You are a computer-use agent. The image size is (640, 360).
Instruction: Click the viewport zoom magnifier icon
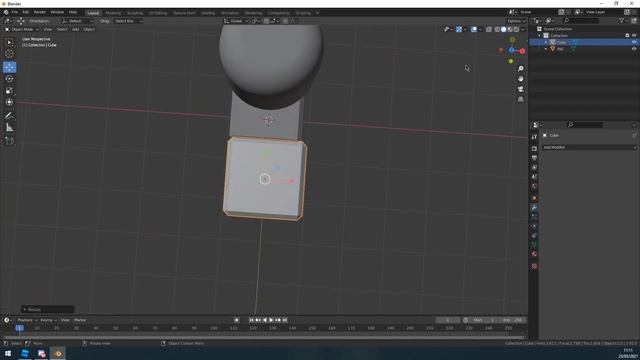coord(520,69)
